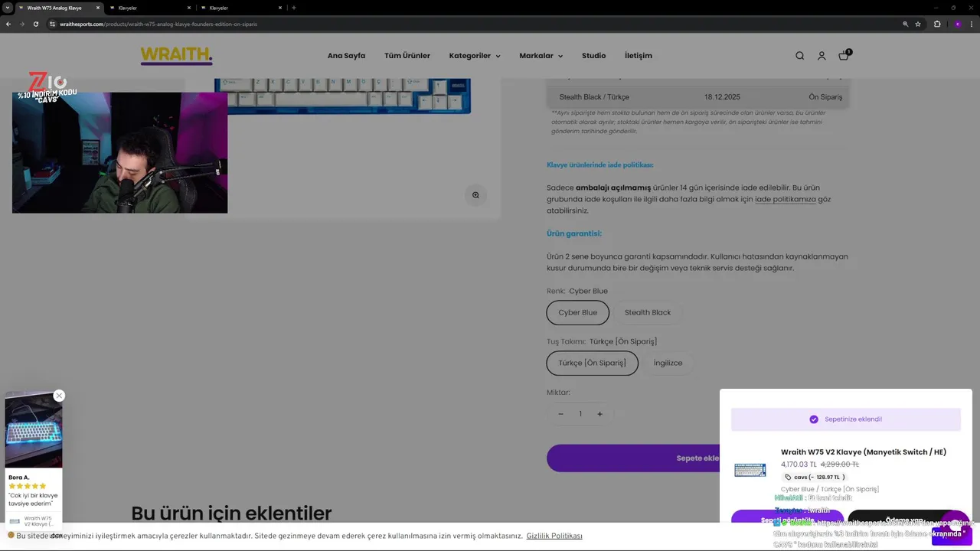Open the İletişim page
The width and height of the screenshot is (980, 551).
639,56
